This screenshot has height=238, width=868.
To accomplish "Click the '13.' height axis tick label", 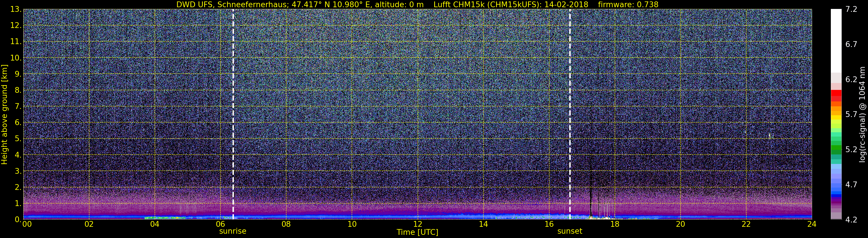I will pos(16,10).
